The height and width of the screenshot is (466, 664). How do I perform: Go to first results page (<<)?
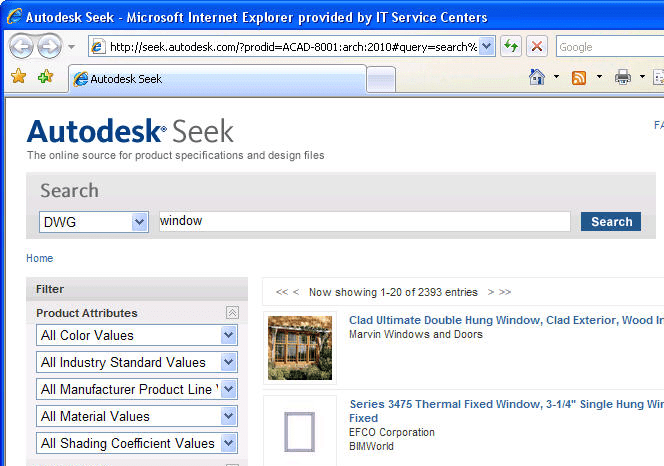[x=282, y=292]
